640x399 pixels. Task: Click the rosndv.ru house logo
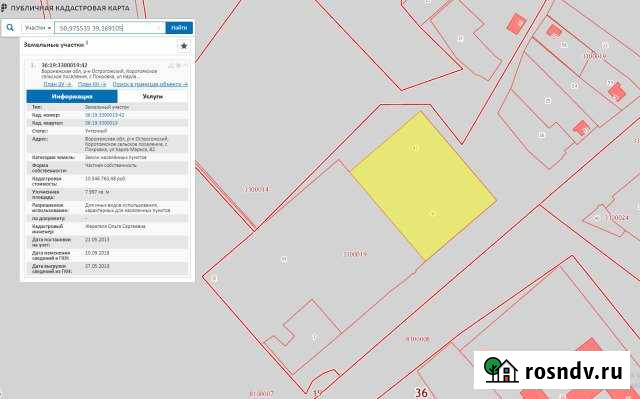[501, 370]
